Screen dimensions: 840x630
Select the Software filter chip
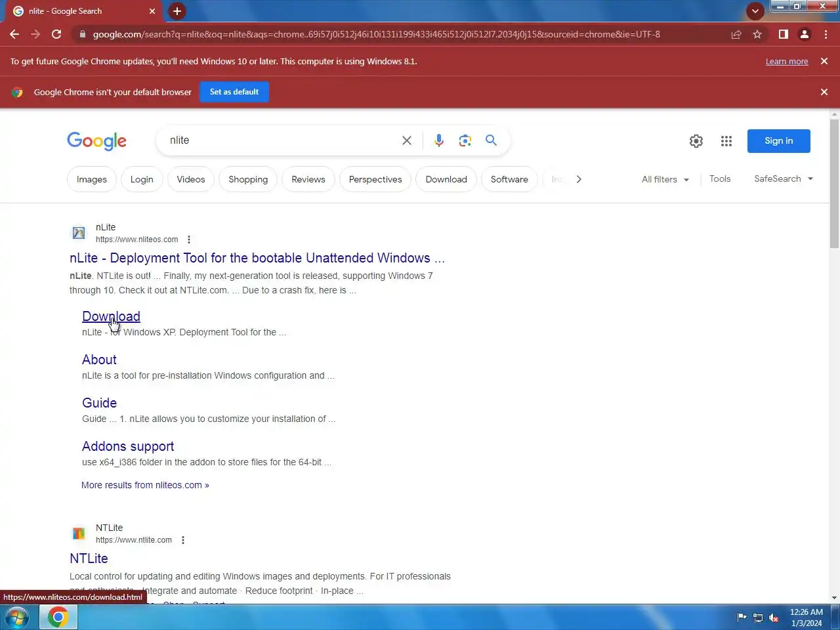tap(509, 179)
